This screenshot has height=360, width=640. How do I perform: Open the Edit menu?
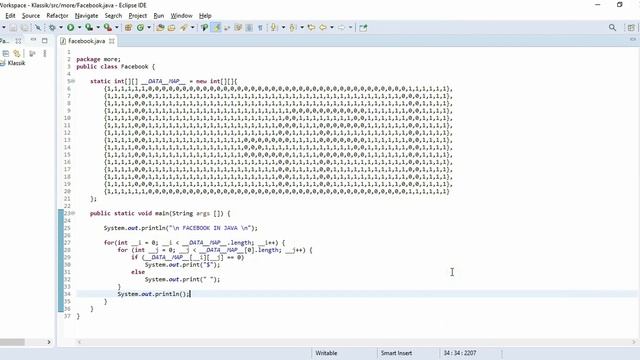[x=10, y=16]
